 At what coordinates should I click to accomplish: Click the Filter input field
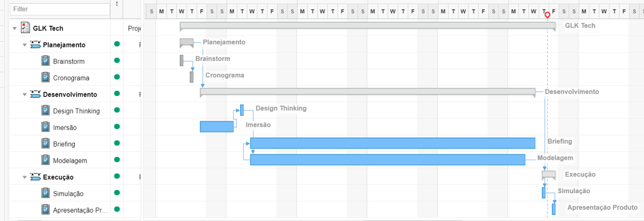(x=60, y=9)
